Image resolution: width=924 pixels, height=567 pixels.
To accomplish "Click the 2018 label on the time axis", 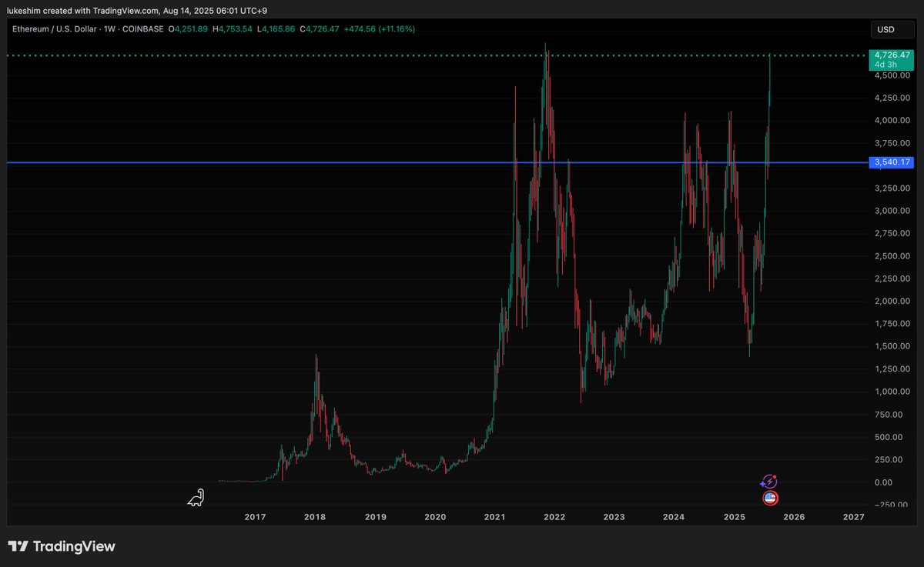I will (x=314, y=517).
